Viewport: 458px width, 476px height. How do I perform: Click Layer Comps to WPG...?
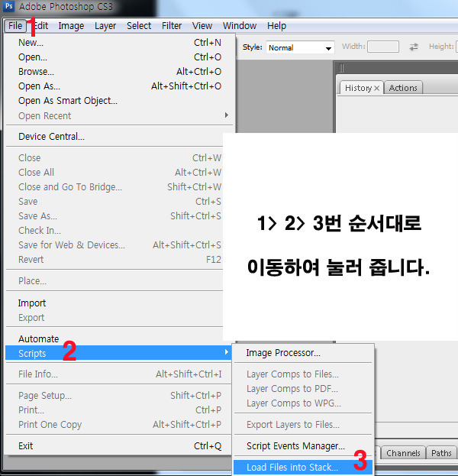303,403
